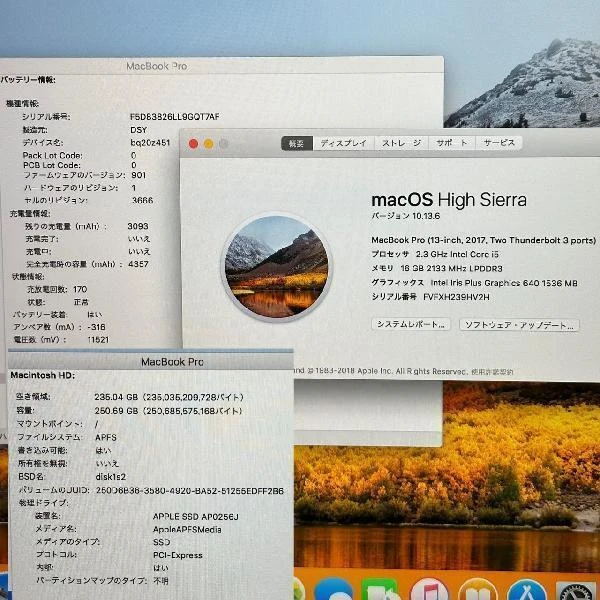Image resolution: width=600 pixels, height=600 pixels.
Task: Click battery serial F5D63826LL9GQT7AF
Action: click(x=175, y=116)
